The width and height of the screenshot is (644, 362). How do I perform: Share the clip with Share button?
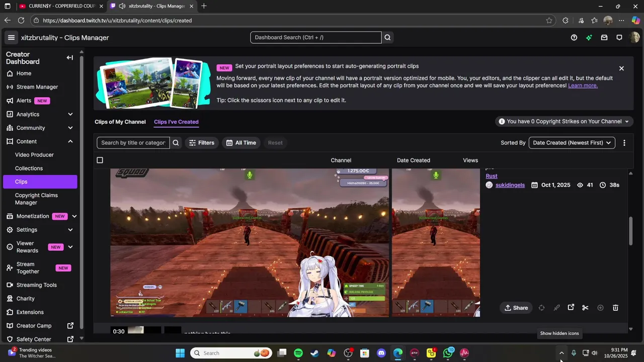[x=516, y=308]
